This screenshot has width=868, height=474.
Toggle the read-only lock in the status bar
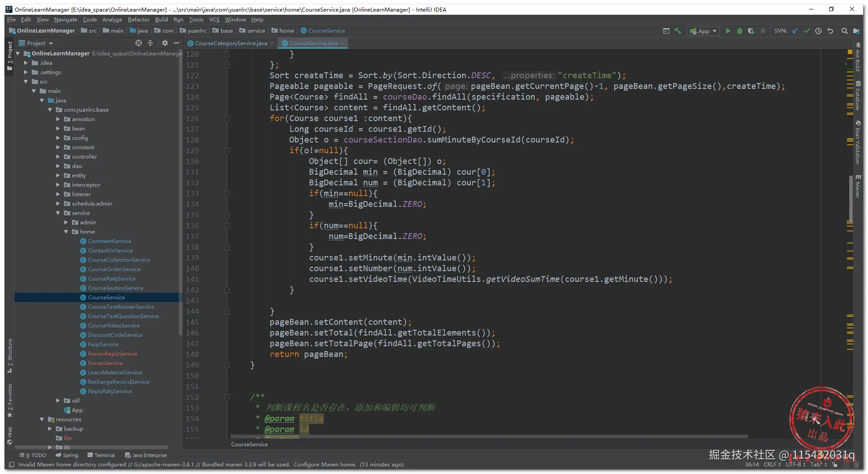click(834, 465)
